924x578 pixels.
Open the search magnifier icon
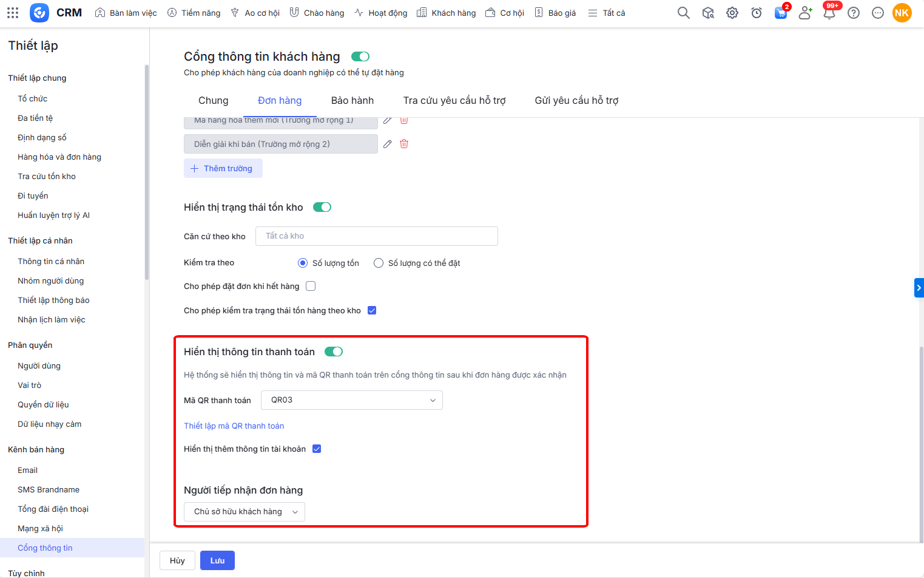point(684,13)
